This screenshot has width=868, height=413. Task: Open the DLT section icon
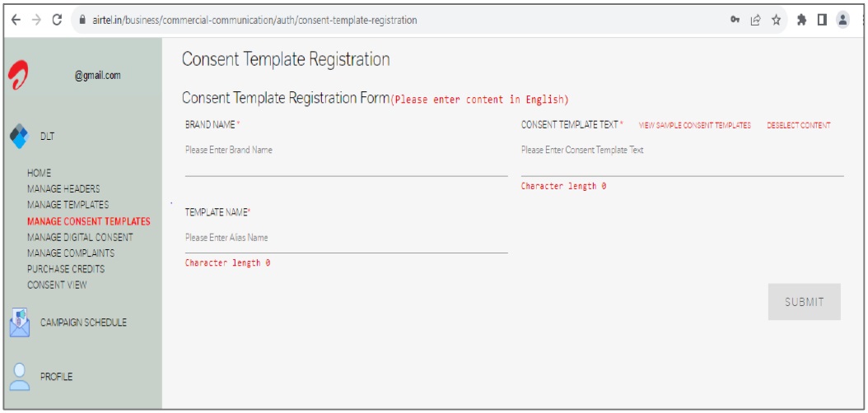[18, 137]
